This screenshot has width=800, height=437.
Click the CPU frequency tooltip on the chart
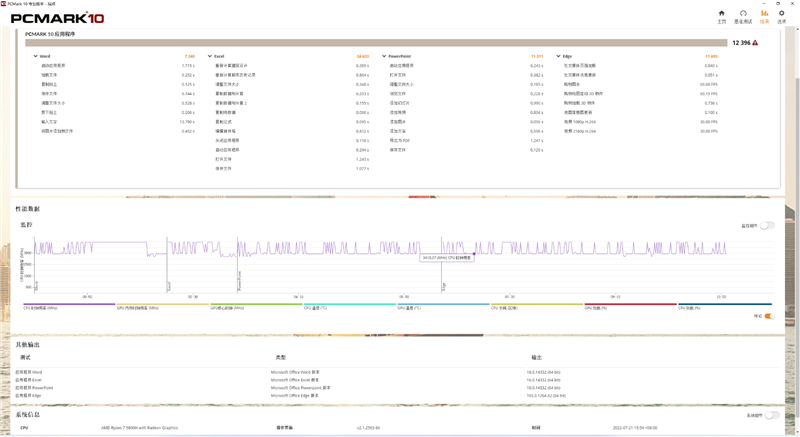pos(446,258)
